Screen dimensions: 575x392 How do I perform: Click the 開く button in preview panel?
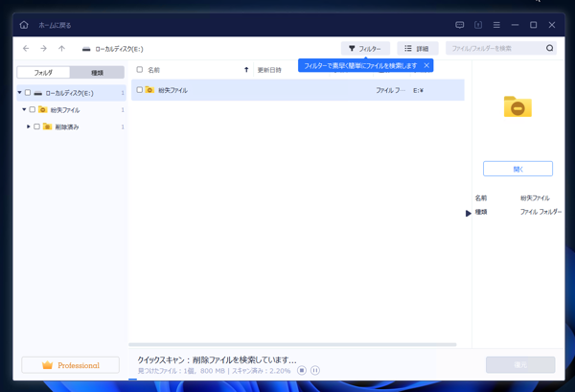point(517,169)
